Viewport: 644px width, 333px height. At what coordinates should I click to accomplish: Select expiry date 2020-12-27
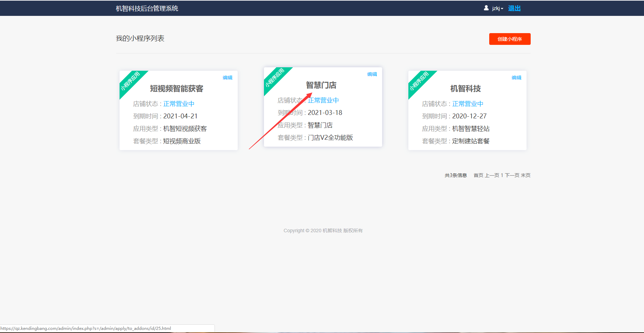pyautogui.click(x=469, y=116)
